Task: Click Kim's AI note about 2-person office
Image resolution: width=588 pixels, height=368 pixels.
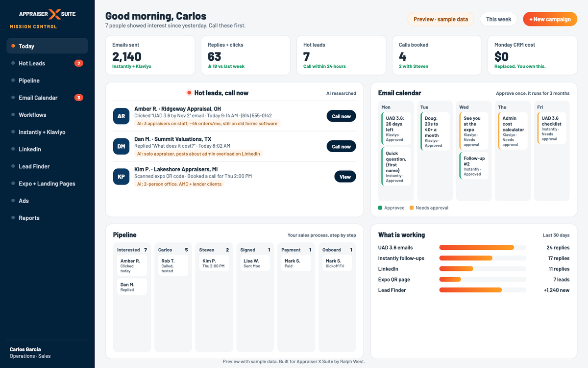Action: (179, 184)
